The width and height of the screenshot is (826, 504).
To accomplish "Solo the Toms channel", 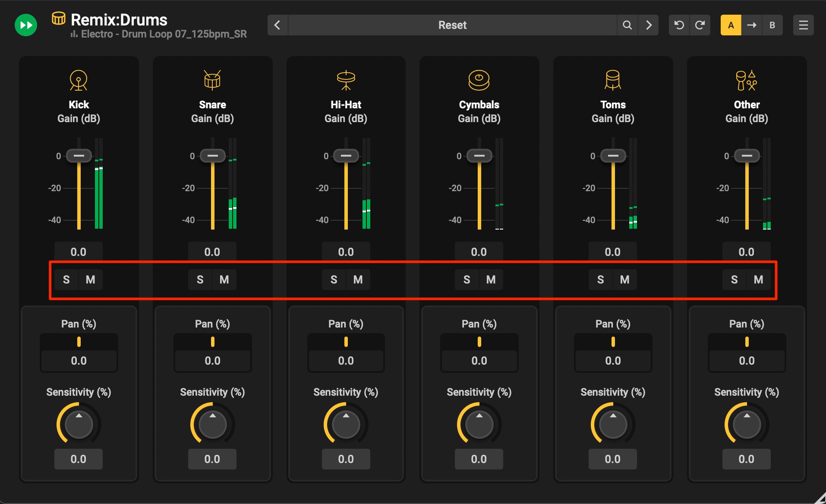I will coord(601,280).
